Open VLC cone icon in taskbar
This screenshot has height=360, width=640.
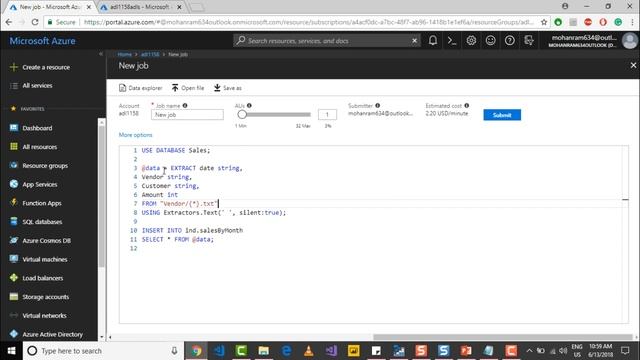(x=309, y=351)
